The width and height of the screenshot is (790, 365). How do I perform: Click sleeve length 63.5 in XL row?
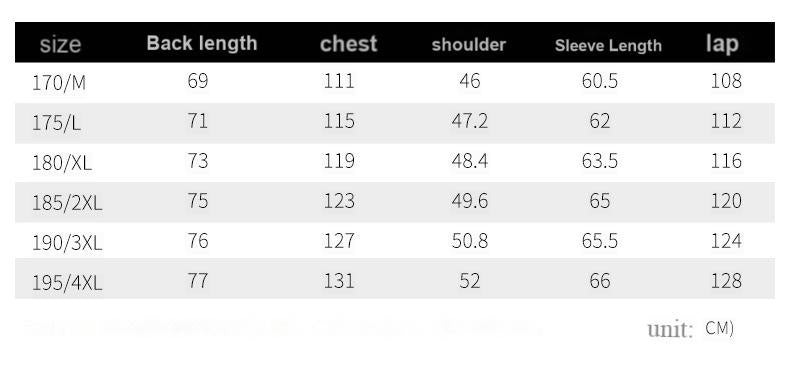[600, 161]
